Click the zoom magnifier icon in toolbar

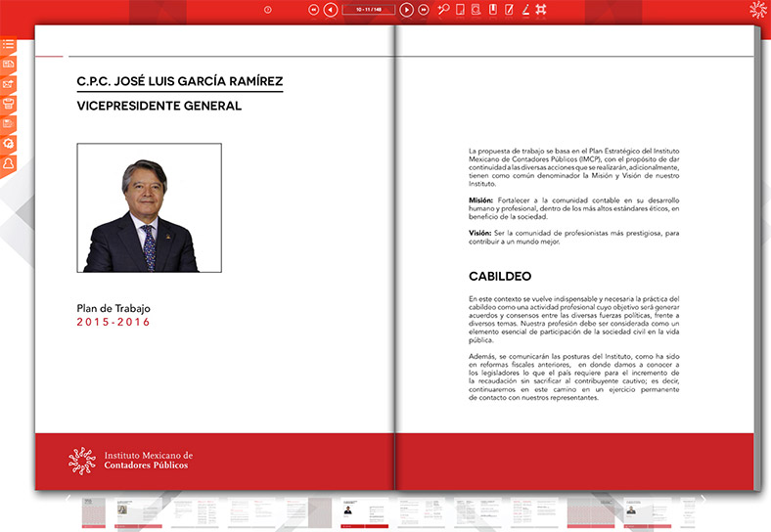click(443, 10)
